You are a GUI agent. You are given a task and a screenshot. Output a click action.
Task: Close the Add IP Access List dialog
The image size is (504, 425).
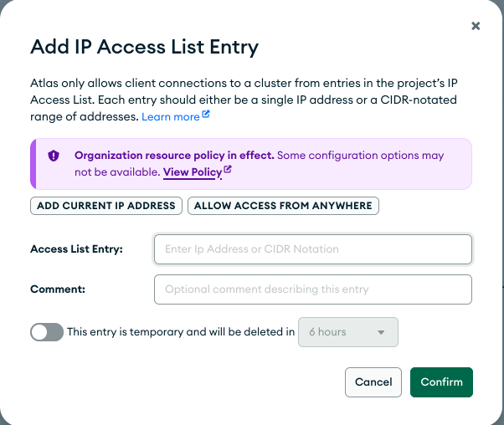(x=476, y=26)
